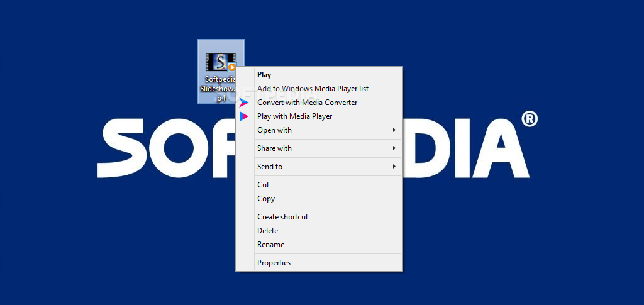Select Cut in the context menu
Screen dimensions: 644x305
319,185
